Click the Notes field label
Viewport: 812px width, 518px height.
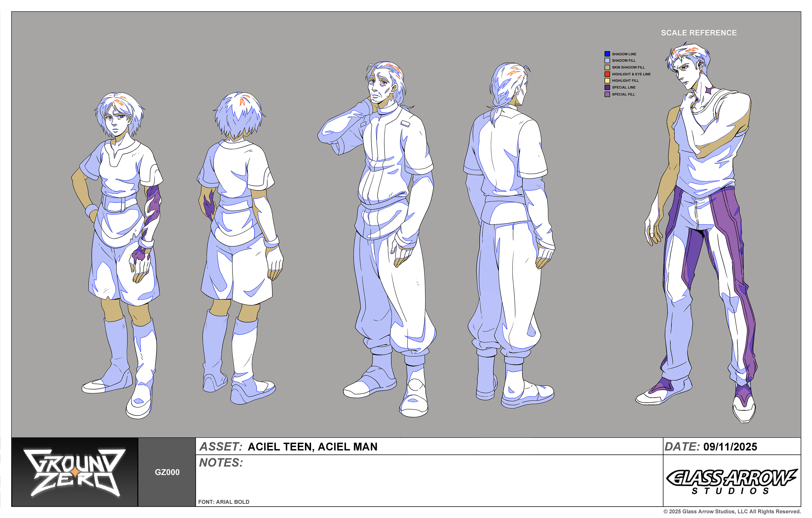pos(221,462)
